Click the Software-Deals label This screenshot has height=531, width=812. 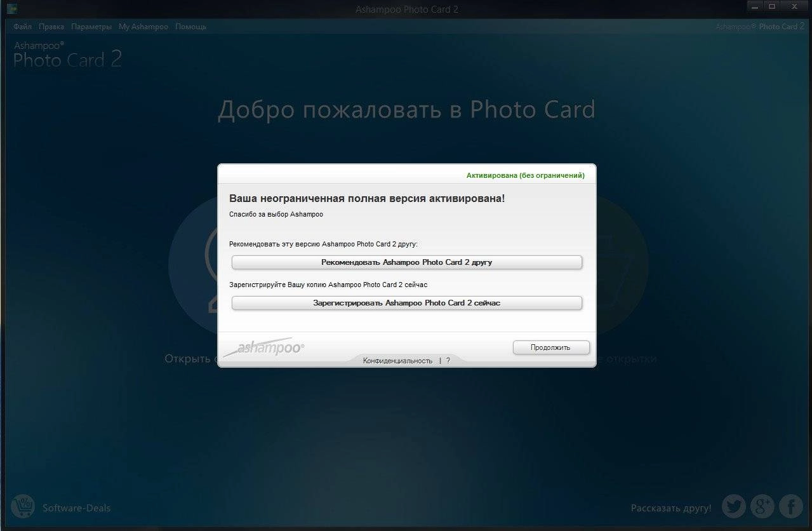[76, 508]
